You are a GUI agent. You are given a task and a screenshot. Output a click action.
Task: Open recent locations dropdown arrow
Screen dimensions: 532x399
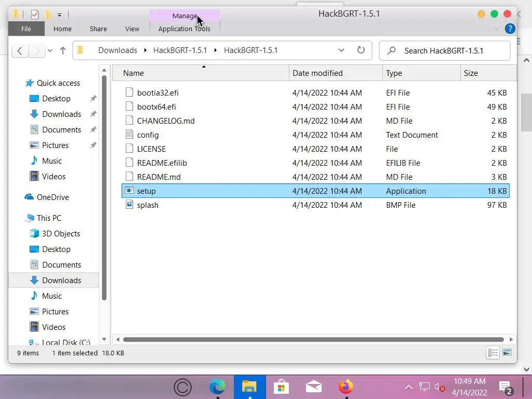(50, 51)
